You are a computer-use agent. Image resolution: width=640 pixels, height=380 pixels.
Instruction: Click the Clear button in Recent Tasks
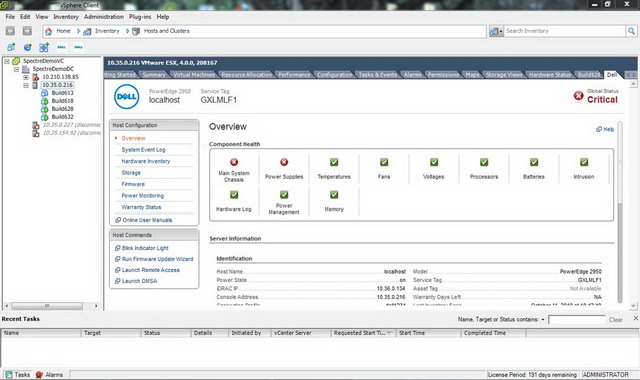point(616,320)
